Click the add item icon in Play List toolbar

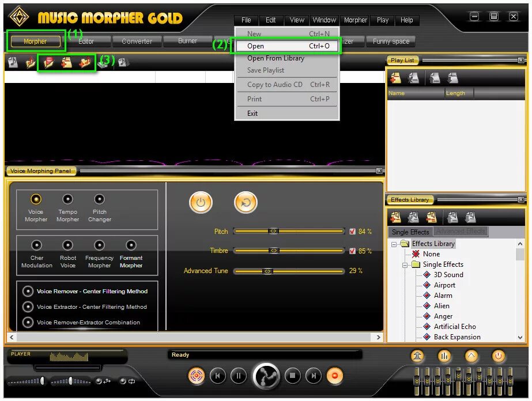click(x=395, y=78)
